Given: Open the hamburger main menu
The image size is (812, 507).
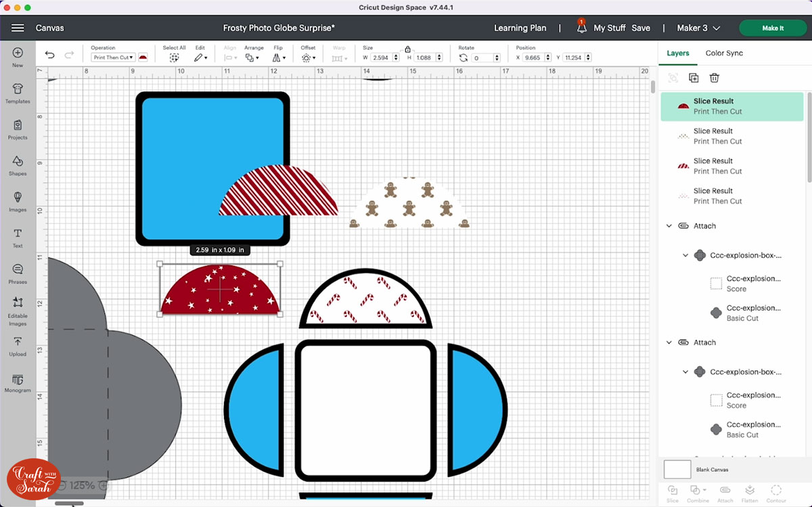Looking at the screenshot, I should click(x=18, y=28).
